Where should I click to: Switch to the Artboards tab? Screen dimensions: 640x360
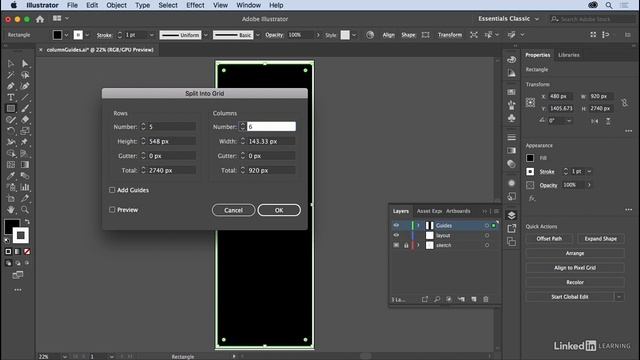coord(458,211)
